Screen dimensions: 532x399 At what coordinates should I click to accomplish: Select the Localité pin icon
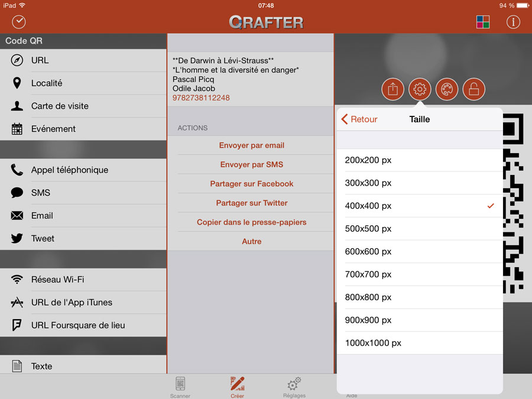coord(17,83)
